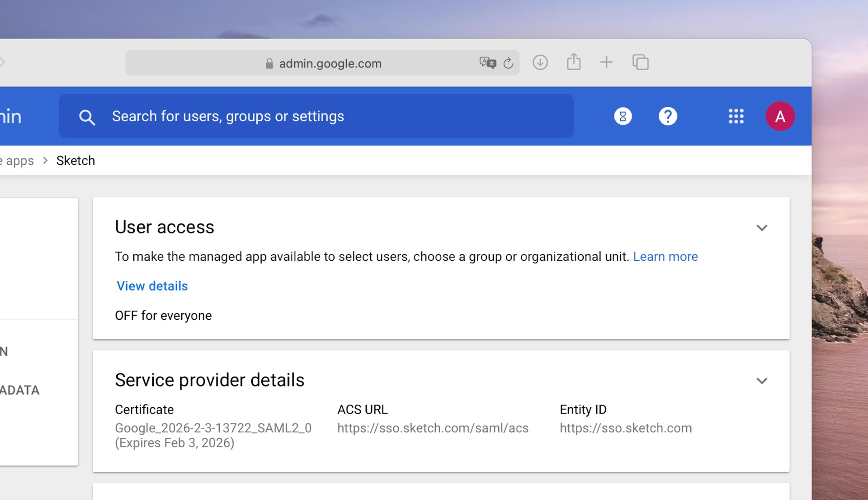
Task: Click the ACS URL label
Action: click(362, 410)
